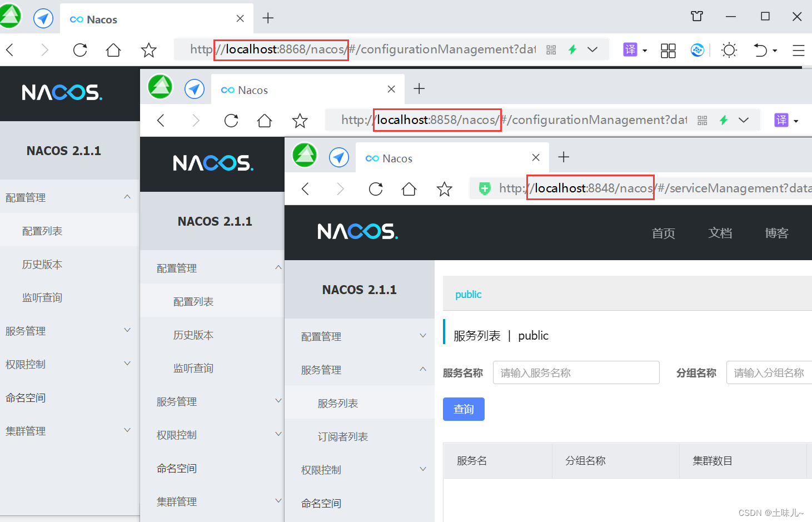Click the undo arrow icon in toolbar
The width and height of the screenshot is (812, 522).
coord(760,50)
